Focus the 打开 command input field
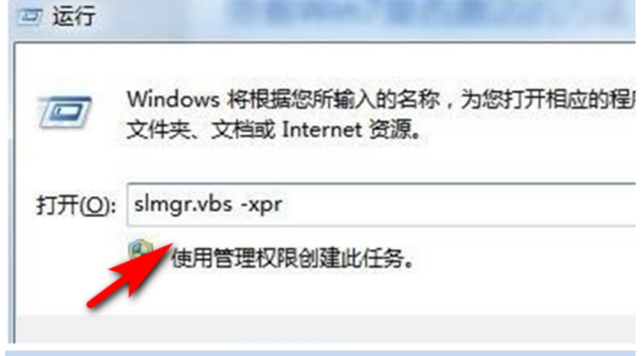Viewport: 644px width, 356px height. [x=381, y=205]
